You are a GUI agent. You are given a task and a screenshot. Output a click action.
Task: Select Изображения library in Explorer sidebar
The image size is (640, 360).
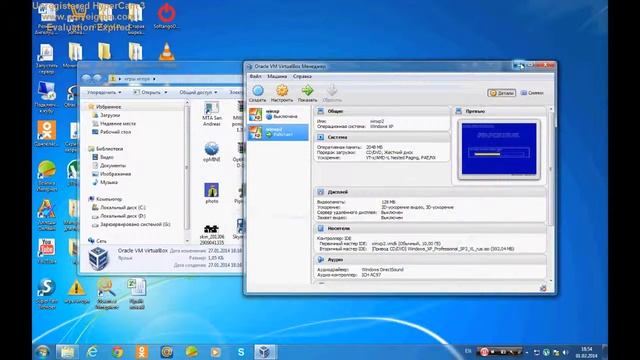115,174
